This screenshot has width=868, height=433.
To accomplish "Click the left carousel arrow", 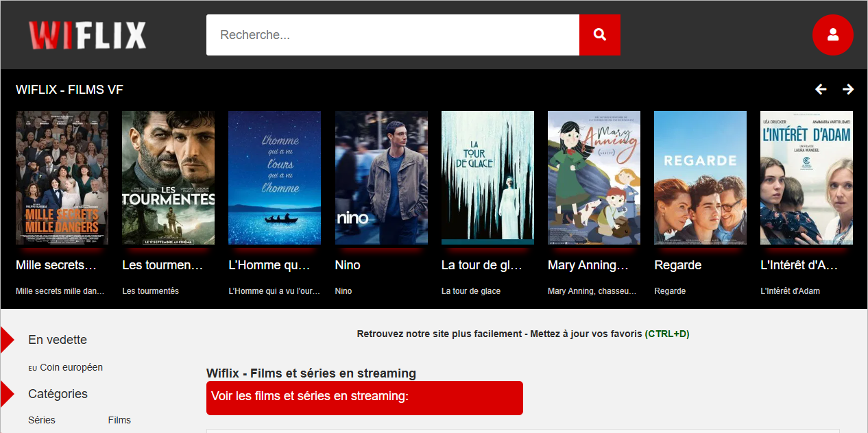I will pyautogui.click(x=821, y=89).
